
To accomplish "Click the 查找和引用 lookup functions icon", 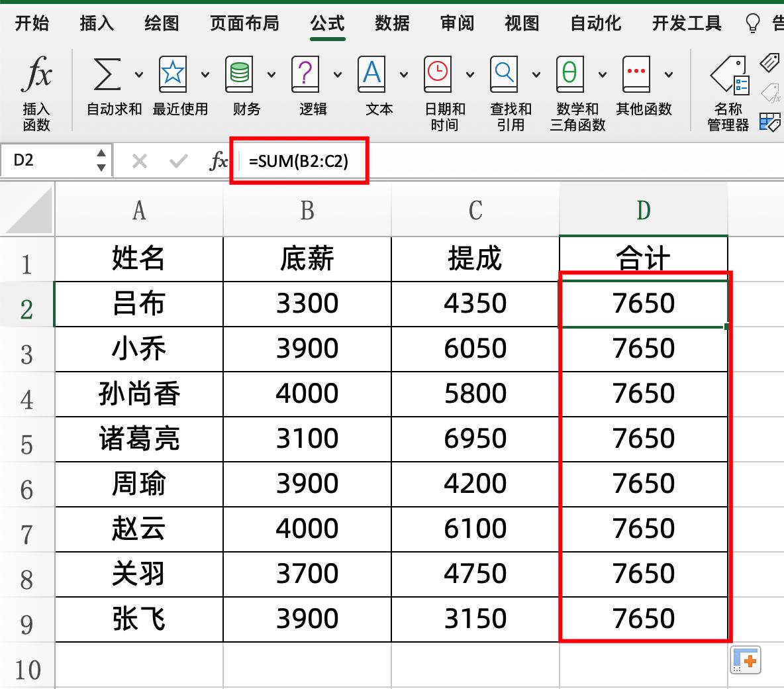I will coord(505,74).
